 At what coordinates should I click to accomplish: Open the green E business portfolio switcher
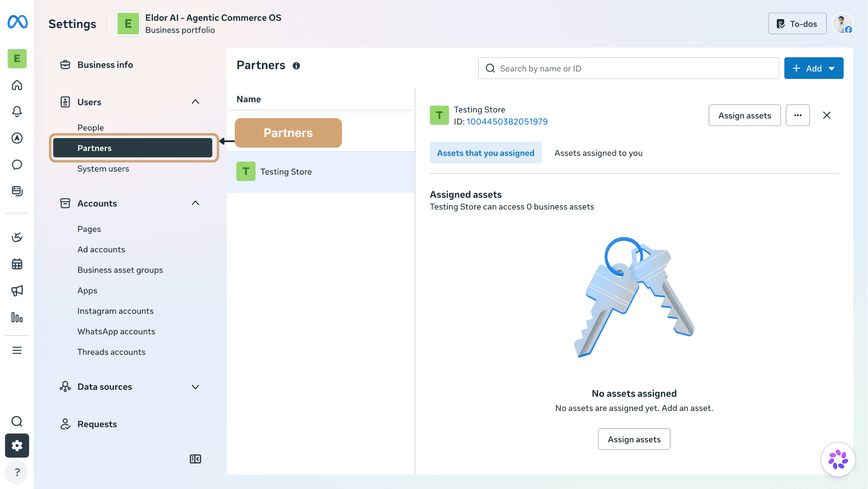coord(17,59)
